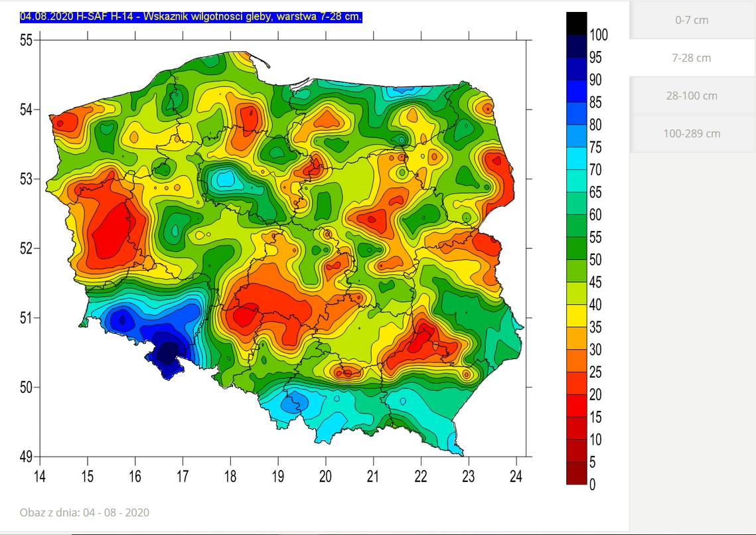Click the latitude label 55 on the map axis
Viewport: 756px width, 535px height.
click(26, 40)
